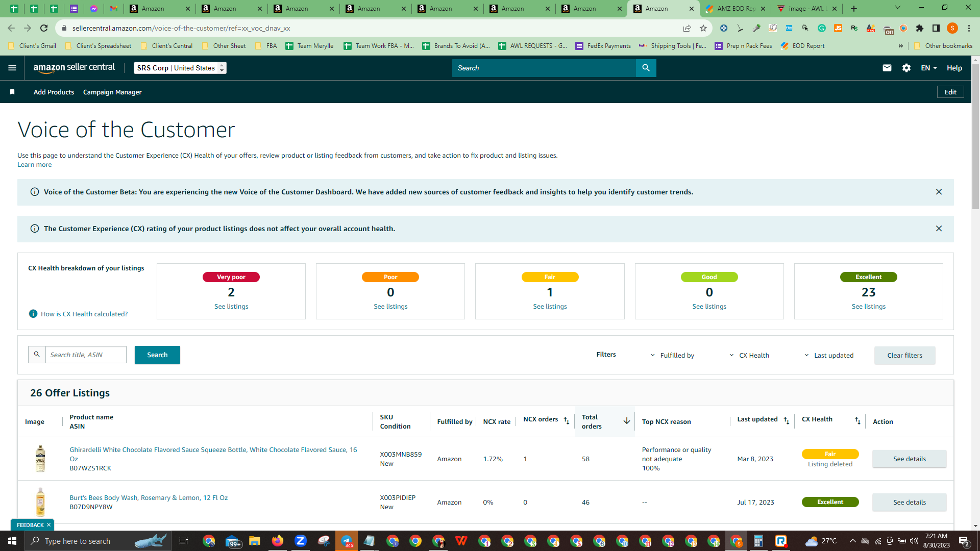Expand the Fulfilled by filter
The width and height of the screenshot is (980, 551).
(672, 355)
